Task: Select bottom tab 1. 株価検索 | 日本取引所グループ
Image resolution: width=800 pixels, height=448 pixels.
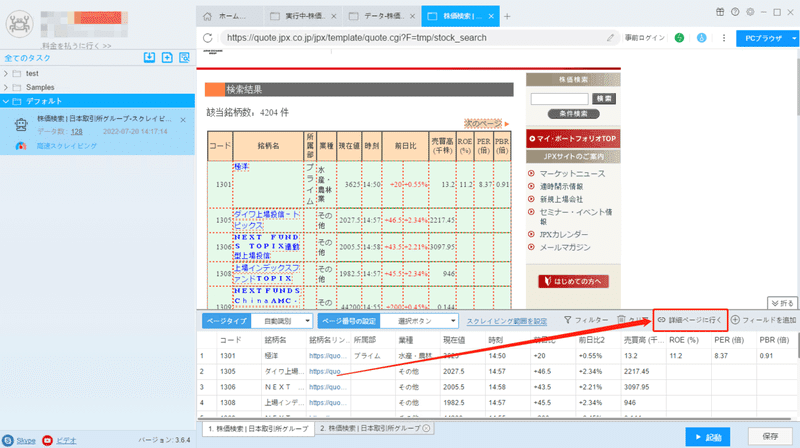Action: click(x=258, y=429)
